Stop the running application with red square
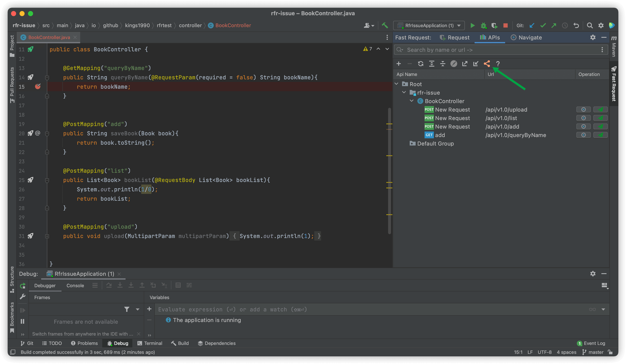Image resolution: width=626 pixels, height=364 pixels. pos(505,25)
